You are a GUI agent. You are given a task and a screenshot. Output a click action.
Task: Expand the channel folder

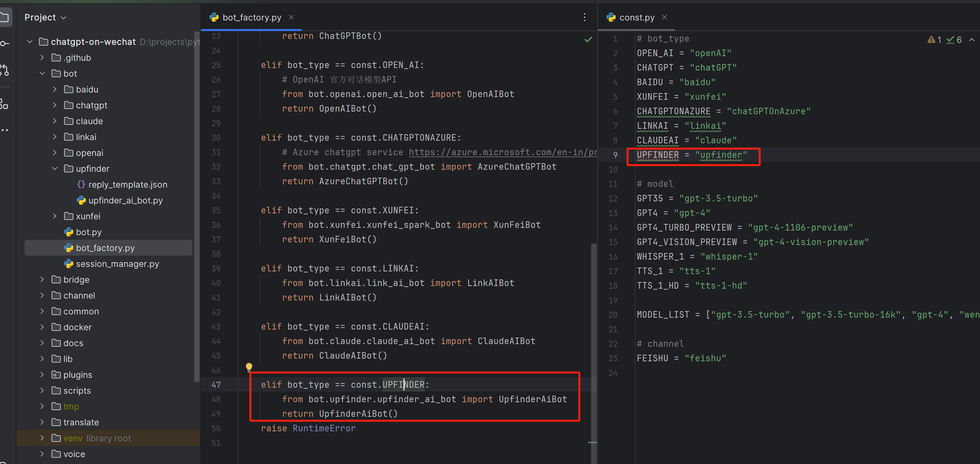pyautogui.click(x=42, y=296)
